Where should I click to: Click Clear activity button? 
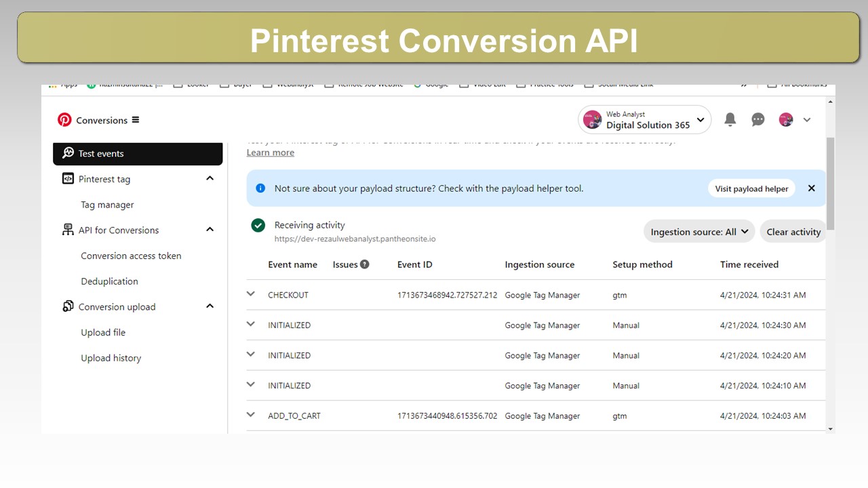pos(793,232)
